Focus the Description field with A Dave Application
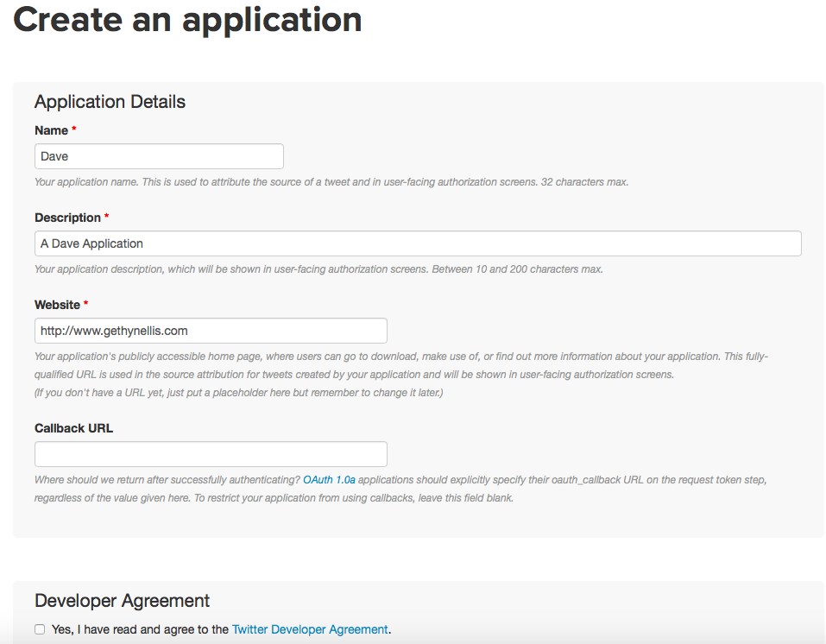Image resolution: width=826 pixels, height=644 pixels. [418, 243]
